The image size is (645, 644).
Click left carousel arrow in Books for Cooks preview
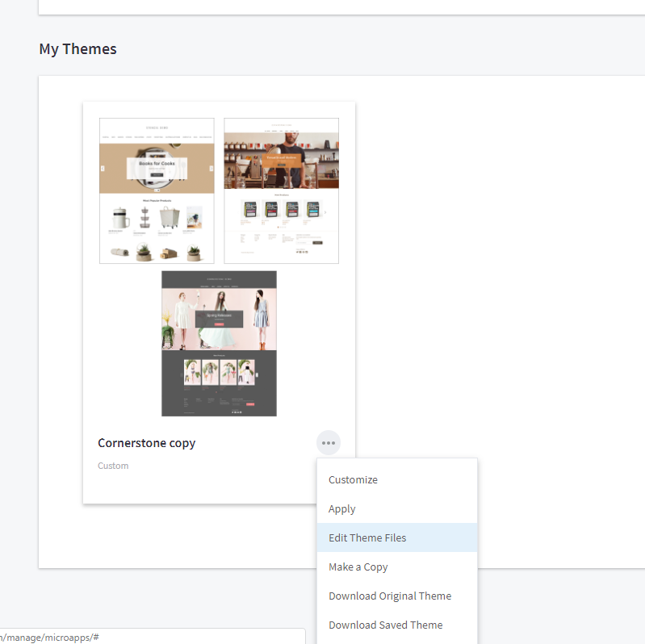tap(103, 169)
